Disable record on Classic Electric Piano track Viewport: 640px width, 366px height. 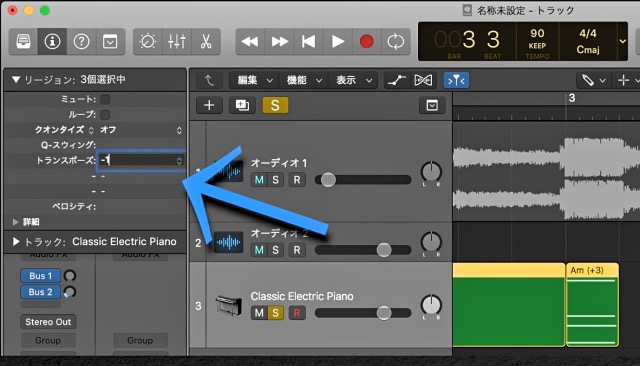[x=297, y=313]
